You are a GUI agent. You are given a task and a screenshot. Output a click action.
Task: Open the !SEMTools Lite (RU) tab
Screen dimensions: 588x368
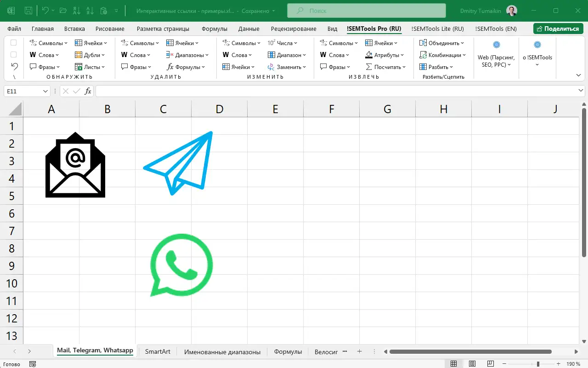[x=438, y=29]
